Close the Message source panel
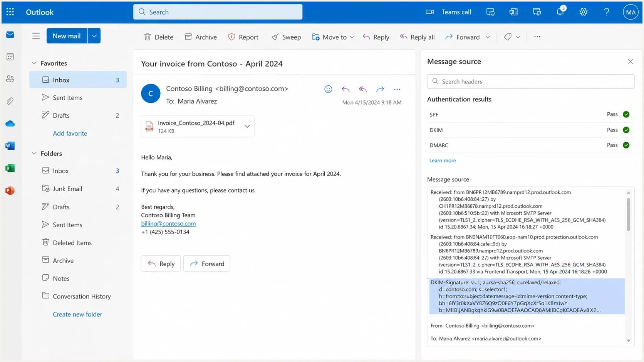 click(631, 62)
